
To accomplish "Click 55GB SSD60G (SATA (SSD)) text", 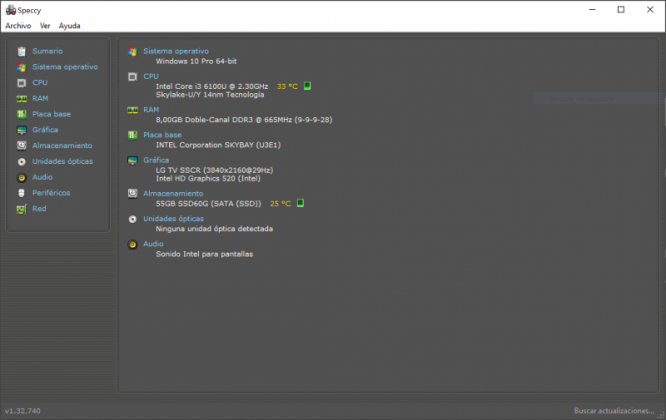I will tap(209, 203).
